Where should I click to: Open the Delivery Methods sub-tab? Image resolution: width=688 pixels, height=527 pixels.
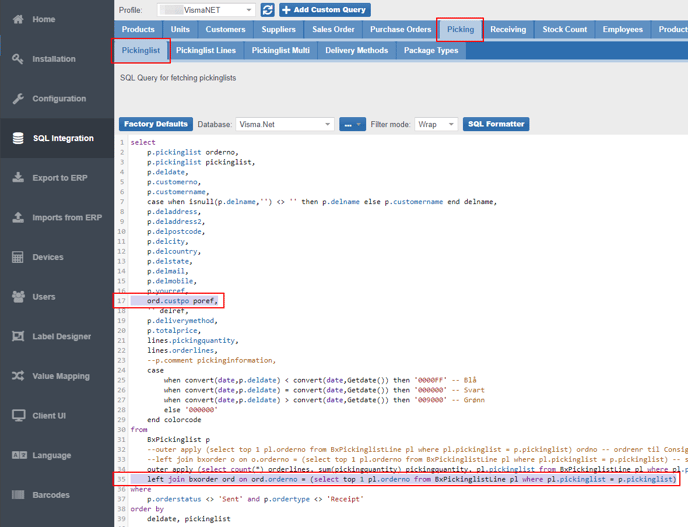[x=356, y=50]
